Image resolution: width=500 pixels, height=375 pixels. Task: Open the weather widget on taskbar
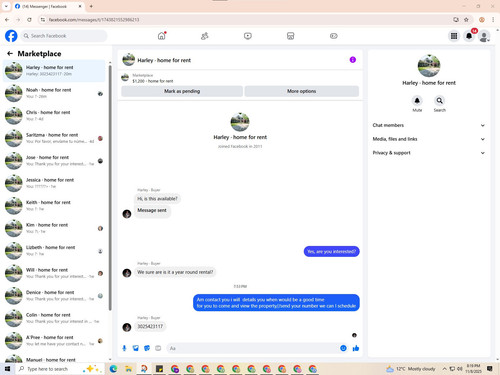[x=411, y=369]
